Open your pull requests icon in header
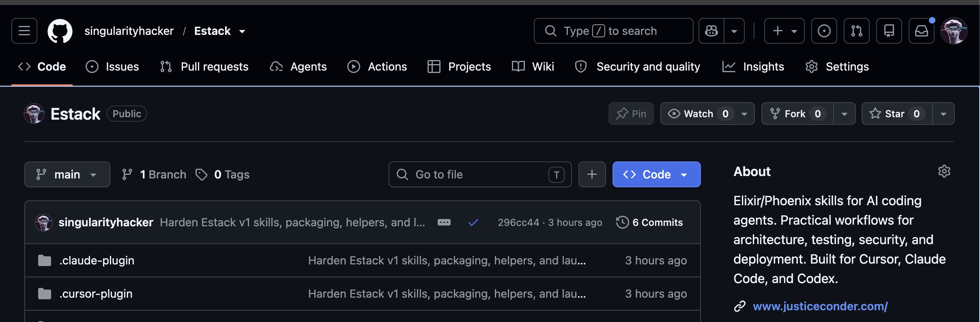980x322 pixels. [857, 31]
